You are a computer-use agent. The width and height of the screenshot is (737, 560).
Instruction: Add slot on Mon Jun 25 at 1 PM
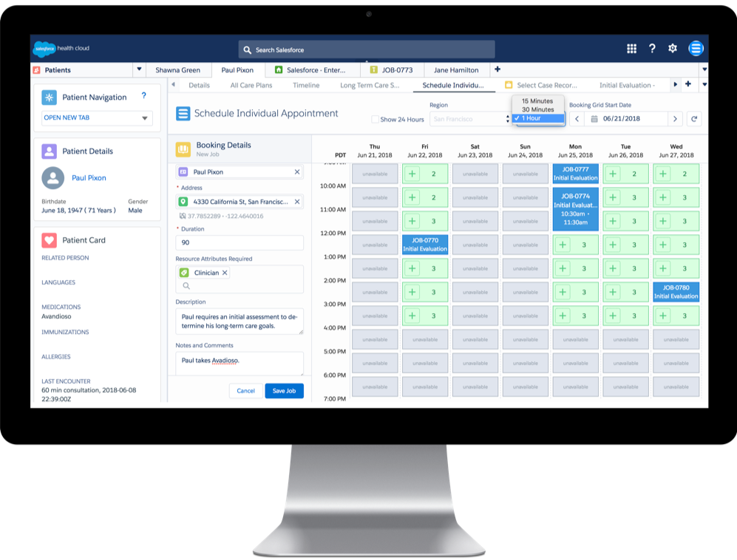click(x=563, y=268)
